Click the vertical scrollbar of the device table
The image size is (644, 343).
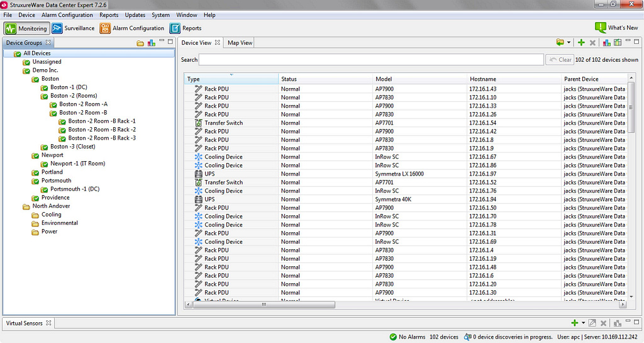[631, 108]
